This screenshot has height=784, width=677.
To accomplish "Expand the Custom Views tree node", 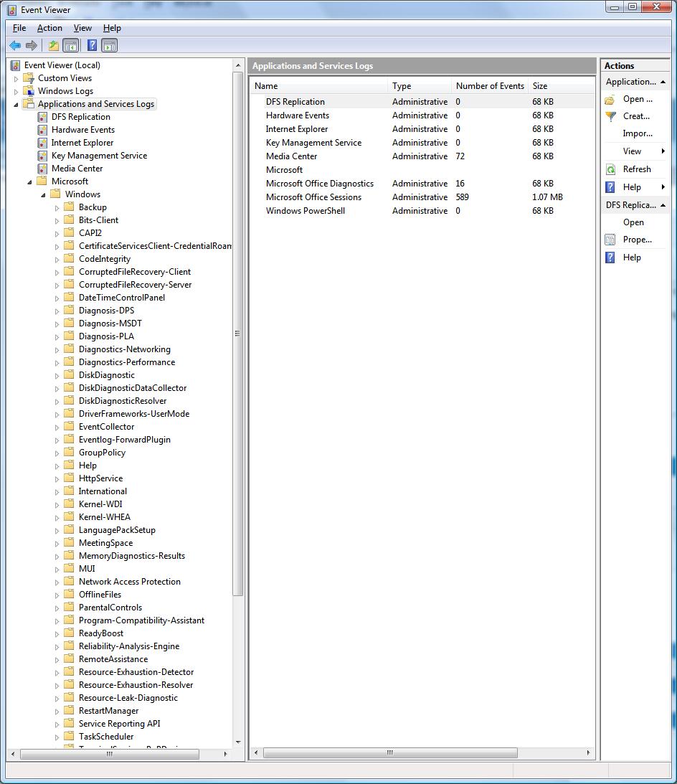I will coord(16,78).
